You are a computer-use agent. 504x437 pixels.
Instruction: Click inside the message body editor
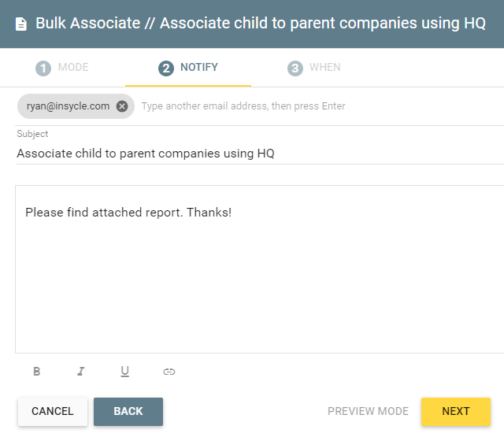(x=260, y=269)
